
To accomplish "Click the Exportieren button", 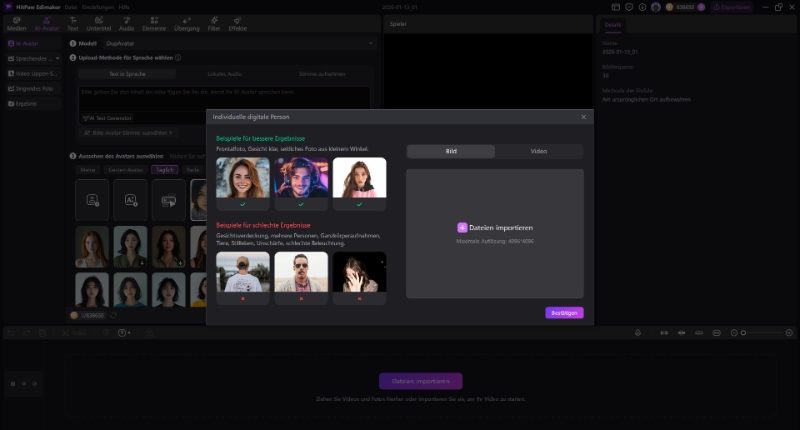I will 731,7.
